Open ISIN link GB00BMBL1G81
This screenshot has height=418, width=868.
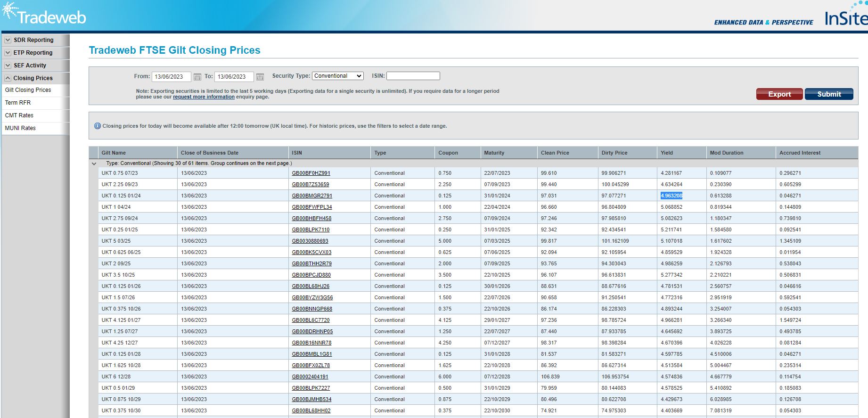coord(312,354)
